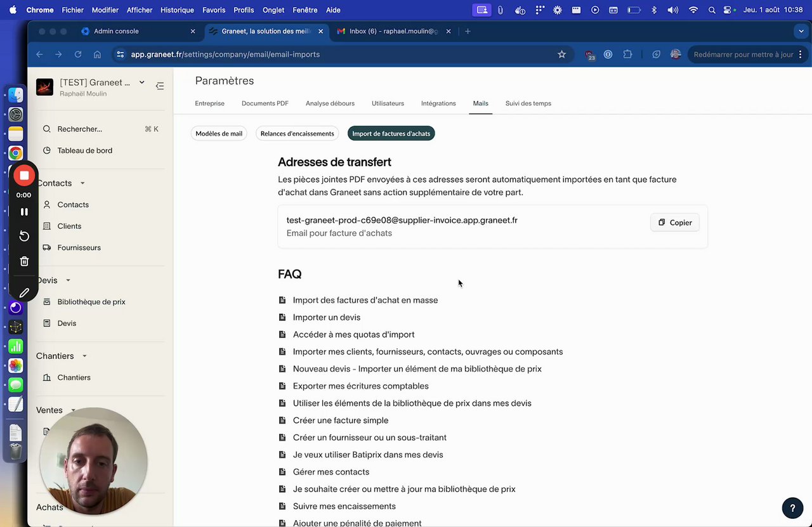
Task: Open Contacts page from the sidebar
Action: [73, 205]
